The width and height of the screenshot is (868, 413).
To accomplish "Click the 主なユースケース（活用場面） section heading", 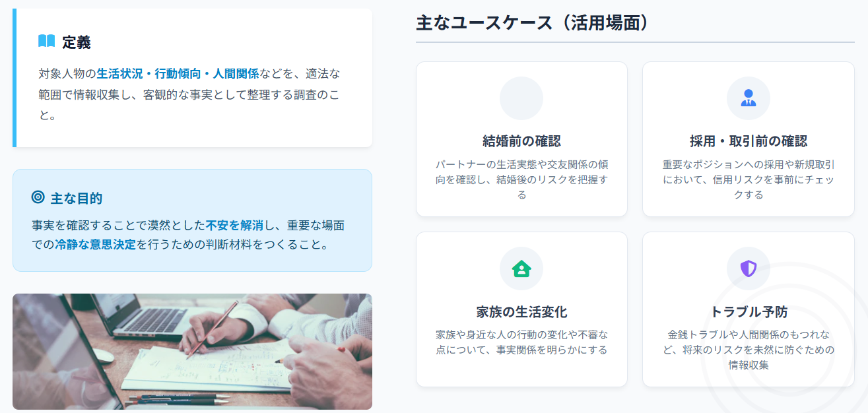I will pyautogui.click(x=532, y=23).
